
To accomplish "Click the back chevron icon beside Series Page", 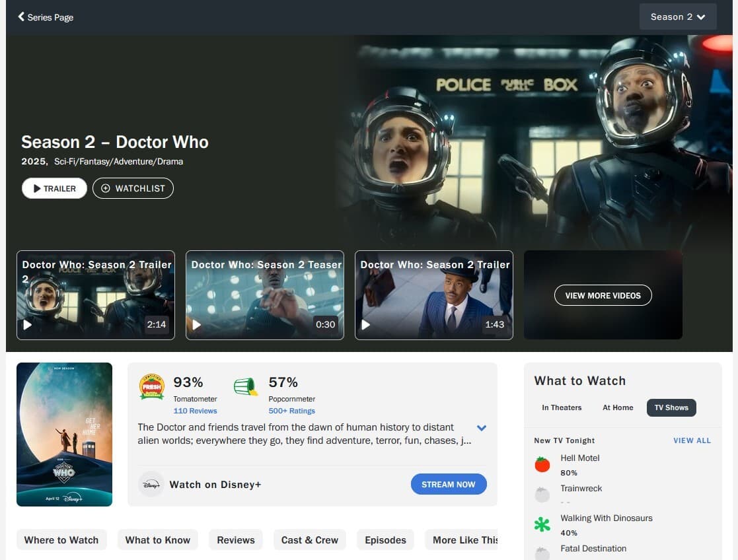I will 21,17.
